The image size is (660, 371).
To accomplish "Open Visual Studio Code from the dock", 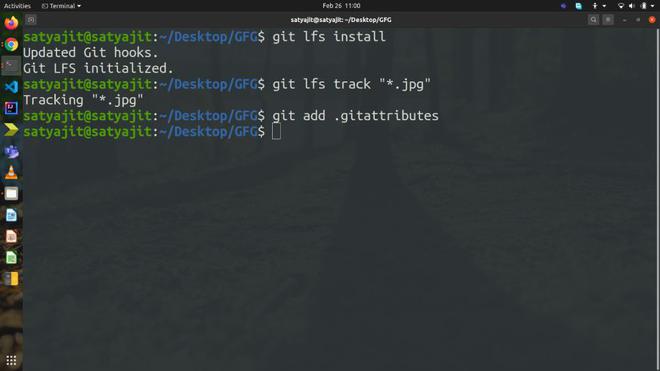I will pos(11,87).
